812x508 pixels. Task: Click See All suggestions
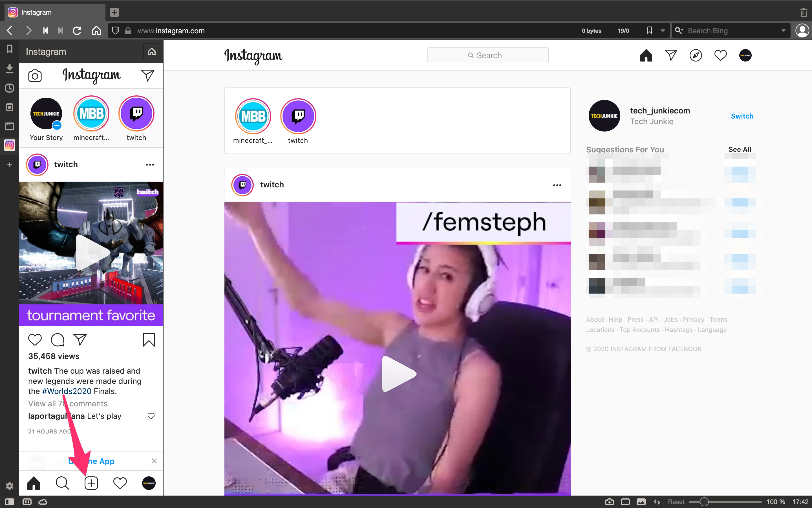pyautogui.click(x=740, y=149)
